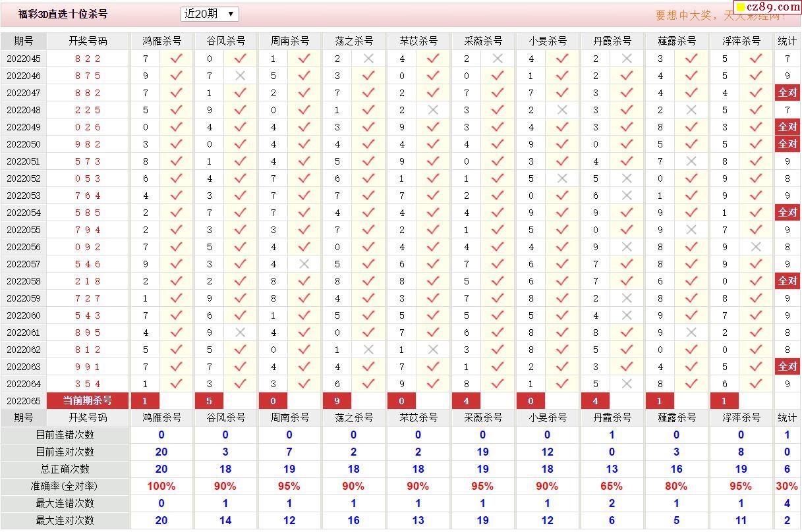Click the X mark for 荡之杀号 in 2022062

[368, 350]
